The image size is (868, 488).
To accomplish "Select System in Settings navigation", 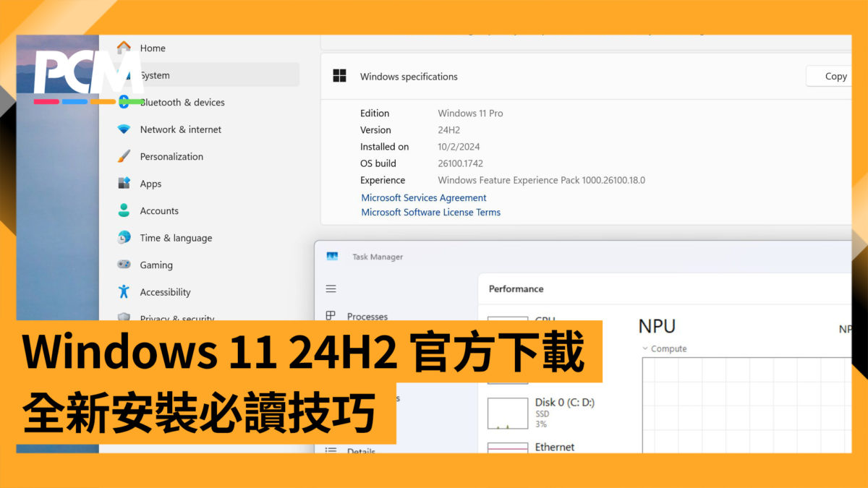I will (x=156, y=74).
